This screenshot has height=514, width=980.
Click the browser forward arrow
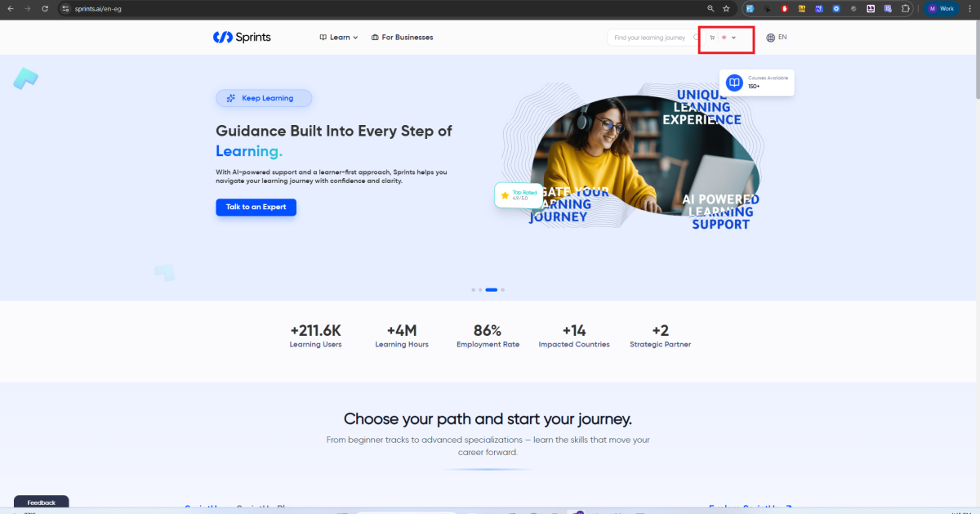(27, 8)
